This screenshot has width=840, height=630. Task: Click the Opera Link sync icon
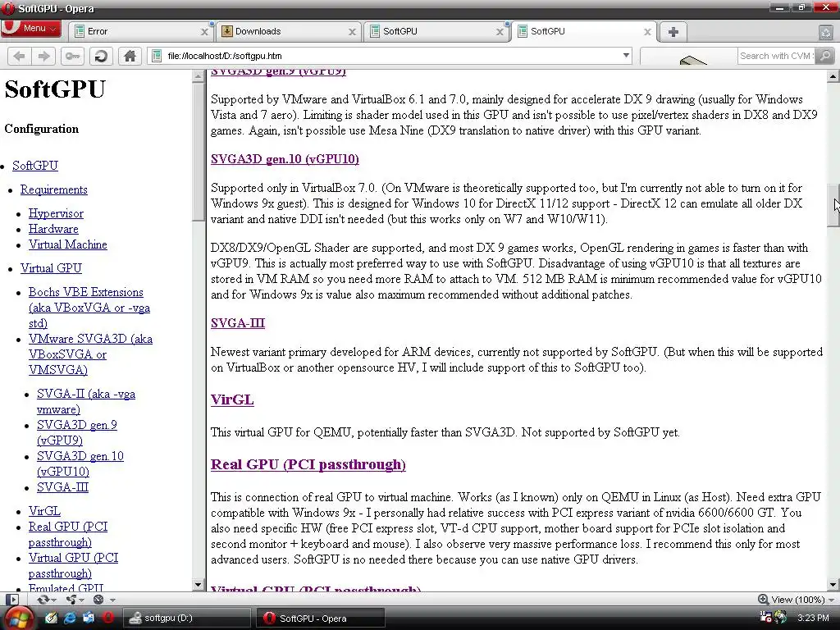click(x=43, y=600)
